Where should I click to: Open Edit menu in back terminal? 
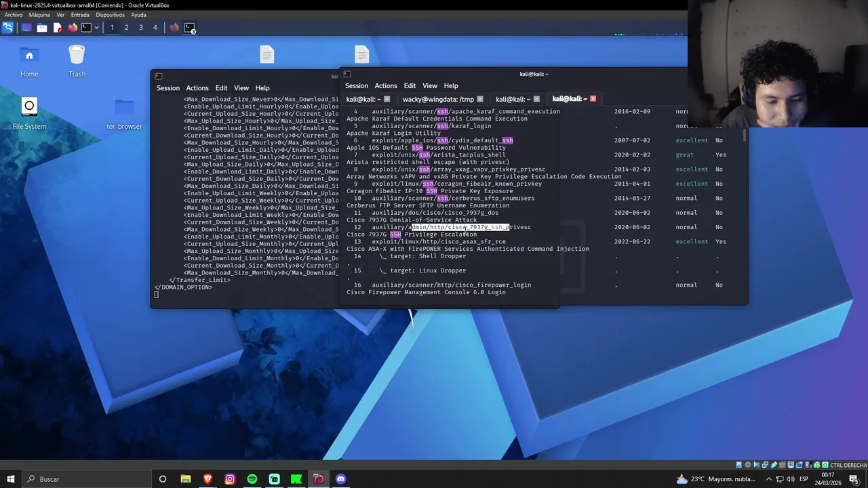pos(221,88)
